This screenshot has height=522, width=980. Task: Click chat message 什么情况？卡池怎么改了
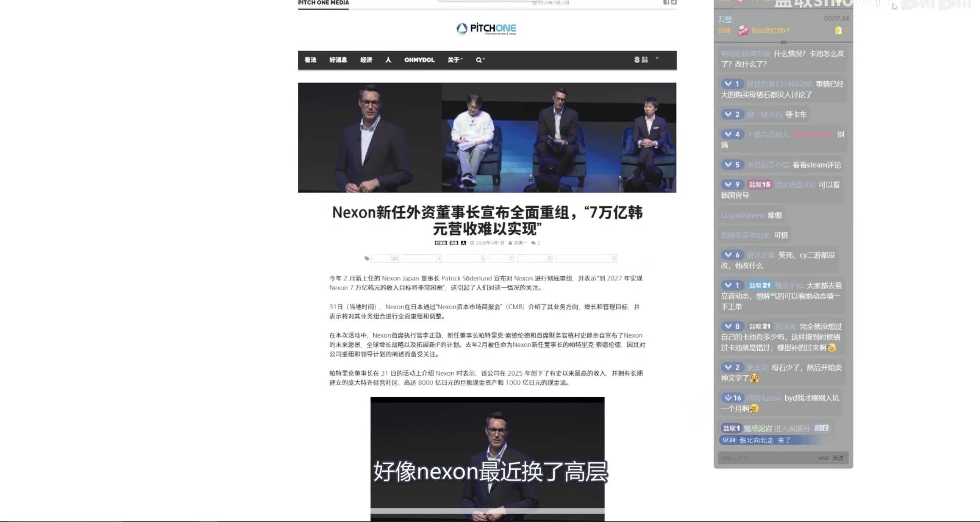(782, 59)
